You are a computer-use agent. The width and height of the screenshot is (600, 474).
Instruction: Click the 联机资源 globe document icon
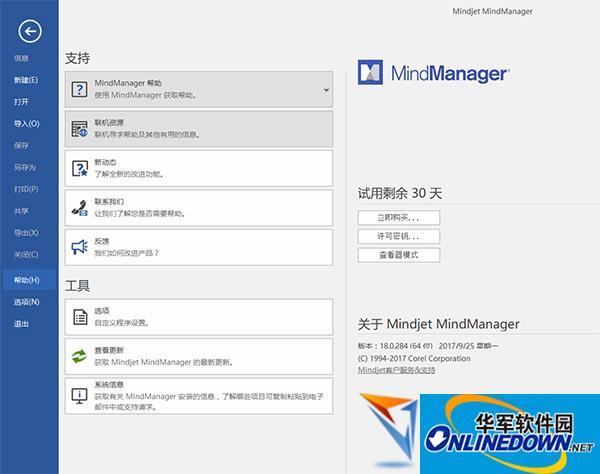[80, 129]
